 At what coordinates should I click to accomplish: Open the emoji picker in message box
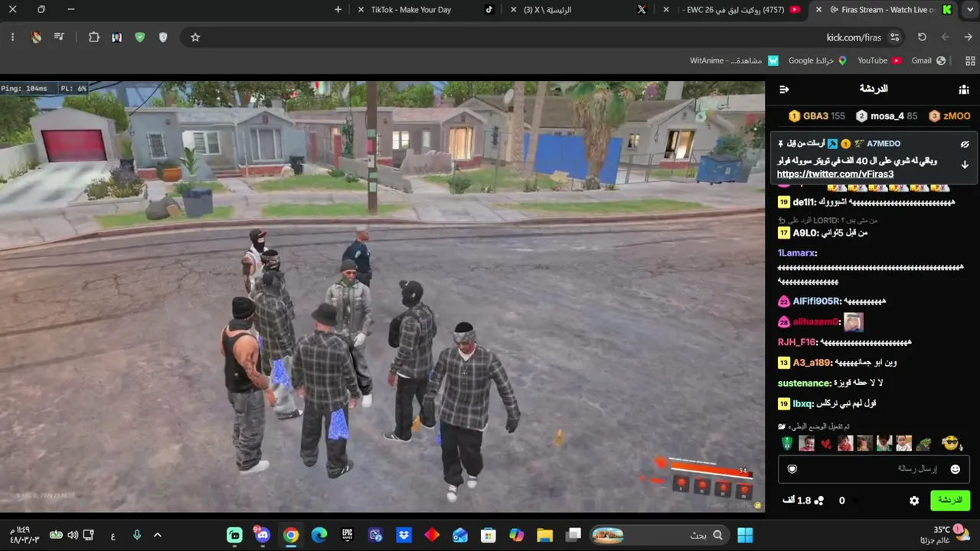(955, 469)
